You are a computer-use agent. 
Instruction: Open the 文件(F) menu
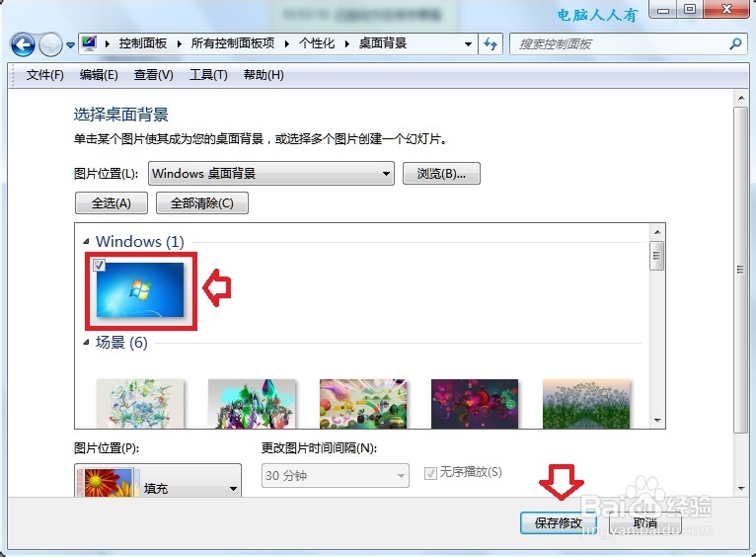click(44, 75)
